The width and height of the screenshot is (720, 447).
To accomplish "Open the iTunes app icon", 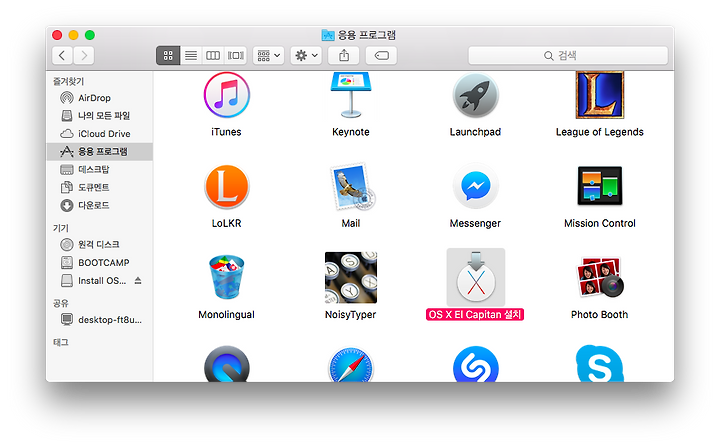I will pyautogui.click(x=226, y=95).
